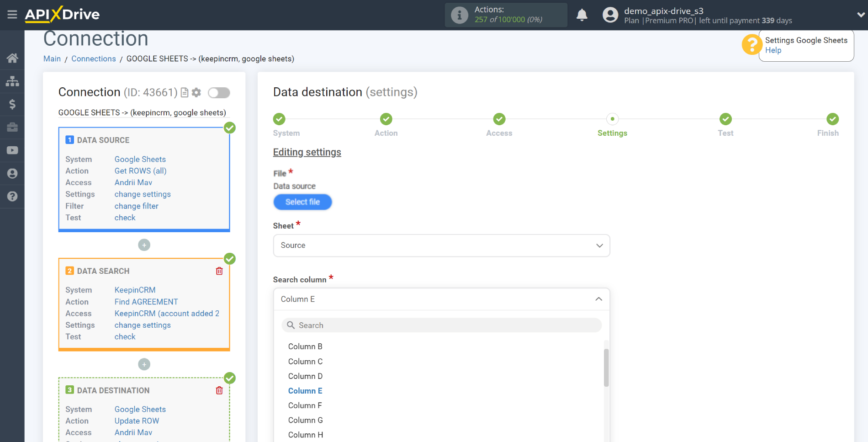The height and width of the screenshot is (442, 868).
Task: Select Column H option
Action: [305, 435]
